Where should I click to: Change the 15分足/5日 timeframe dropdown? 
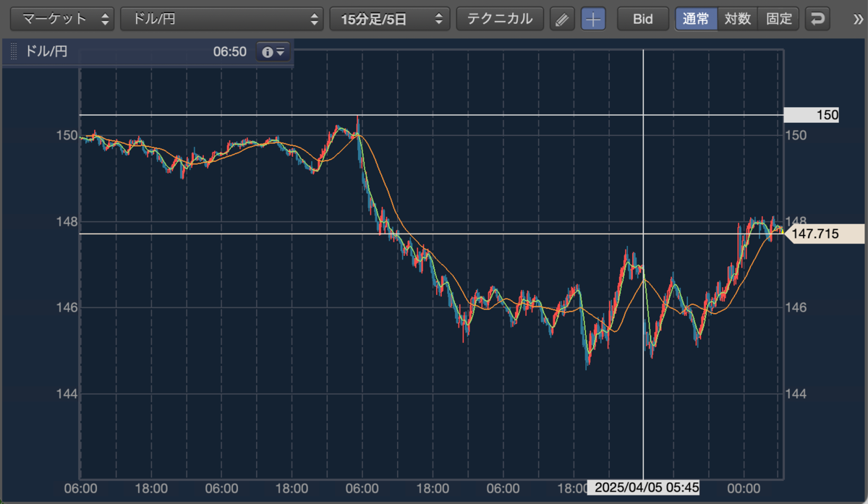tap(389, 19)
